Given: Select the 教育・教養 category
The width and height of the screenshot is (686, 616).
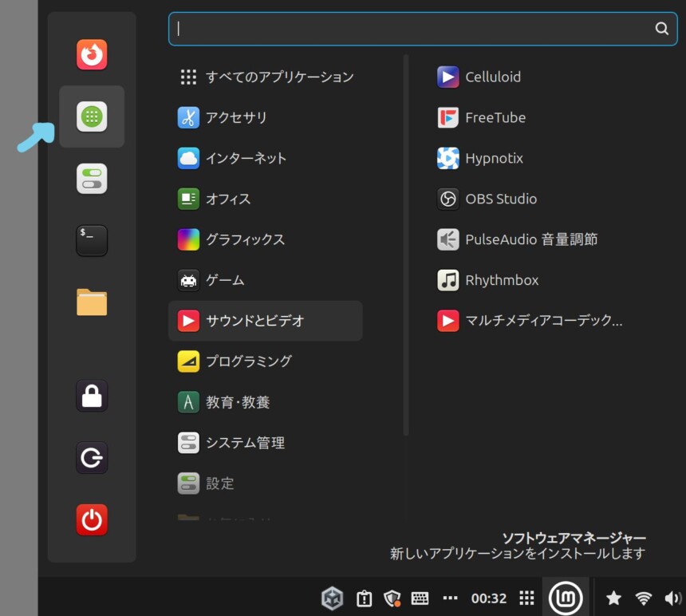Looking at the screenshot, I should click(266, 402).
